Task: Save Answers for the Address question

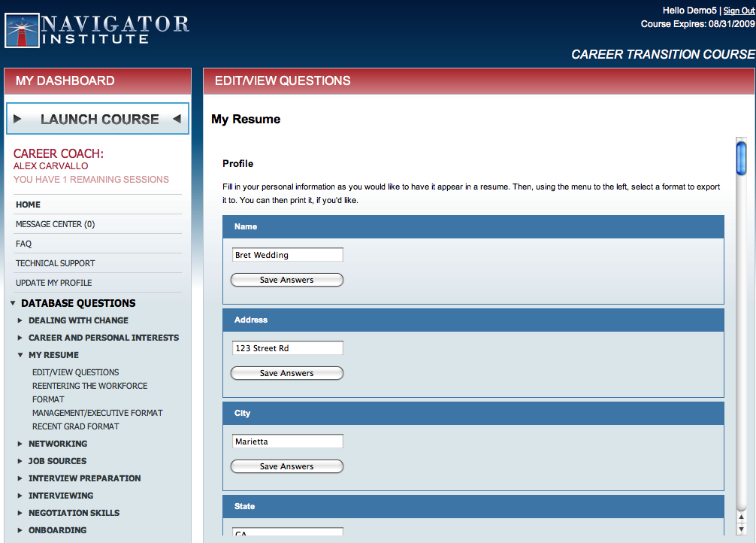Action: (286, 373)
